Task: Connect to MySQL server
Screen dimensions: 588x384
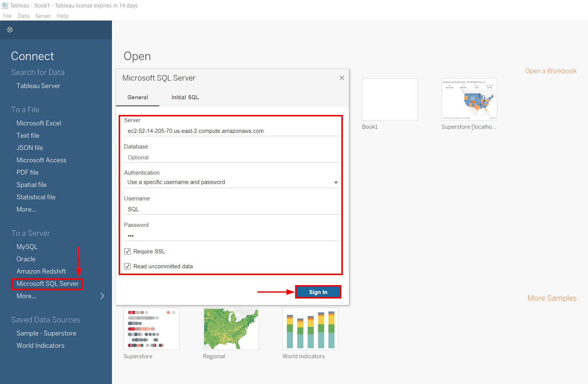Action: 27,247
